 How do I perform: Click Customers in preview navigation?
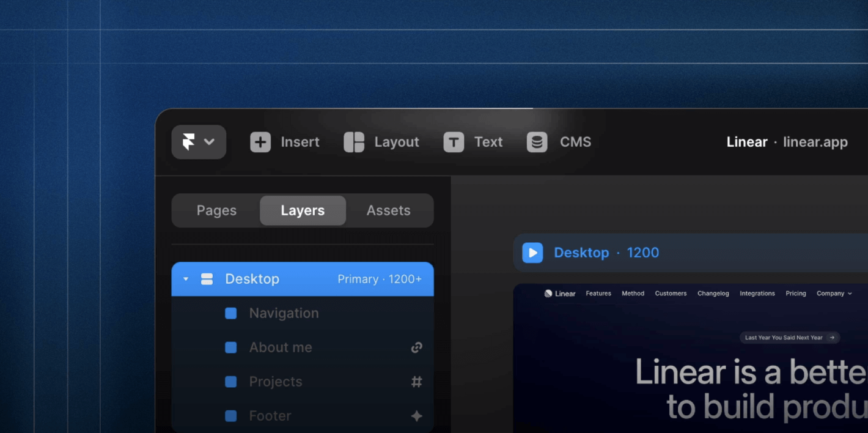[x=671, y=294]
